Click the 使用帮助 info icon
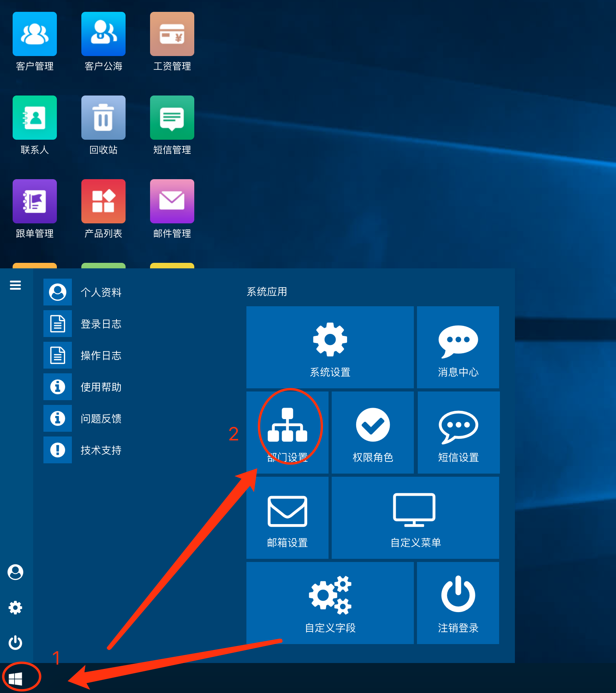Screen dimensions: 616x693 [58, 387]
